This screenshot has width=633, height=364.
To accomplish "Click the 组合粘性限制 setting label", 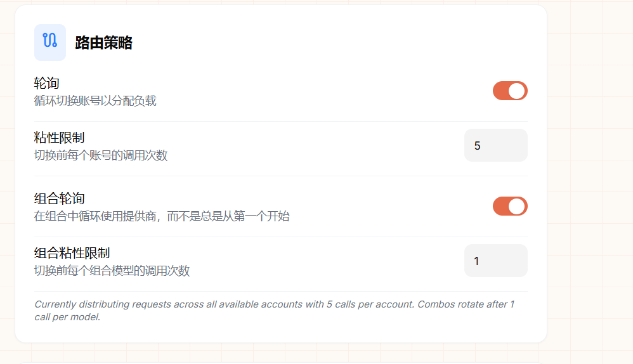I will [72, 253].
